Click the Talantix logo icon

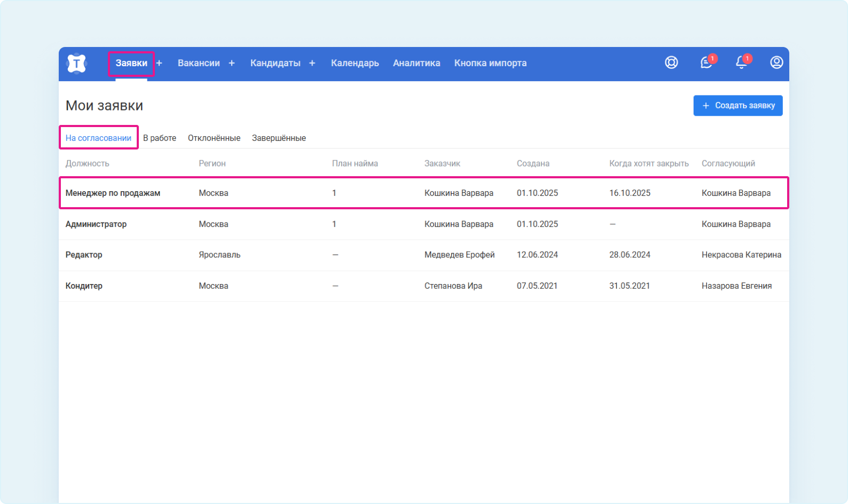point(76,64)
